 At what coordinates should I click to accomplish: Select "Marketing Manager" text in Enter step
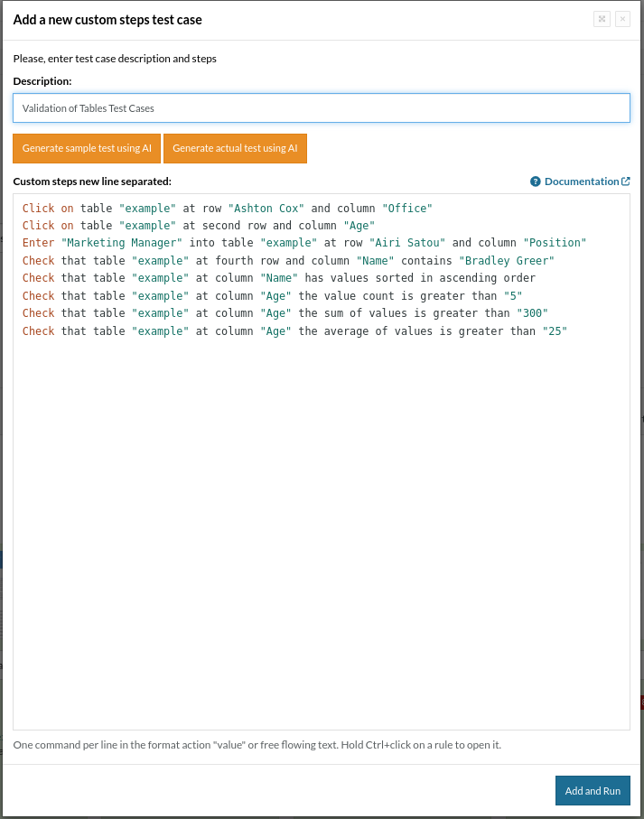122,243
